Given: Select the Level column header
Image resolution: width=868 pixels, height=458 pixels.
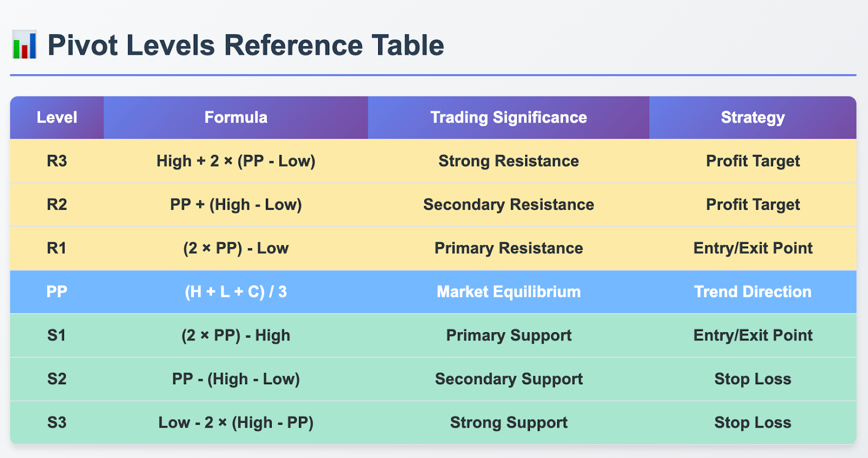Looking at the screenshot, I should click(x=57, y=118).
